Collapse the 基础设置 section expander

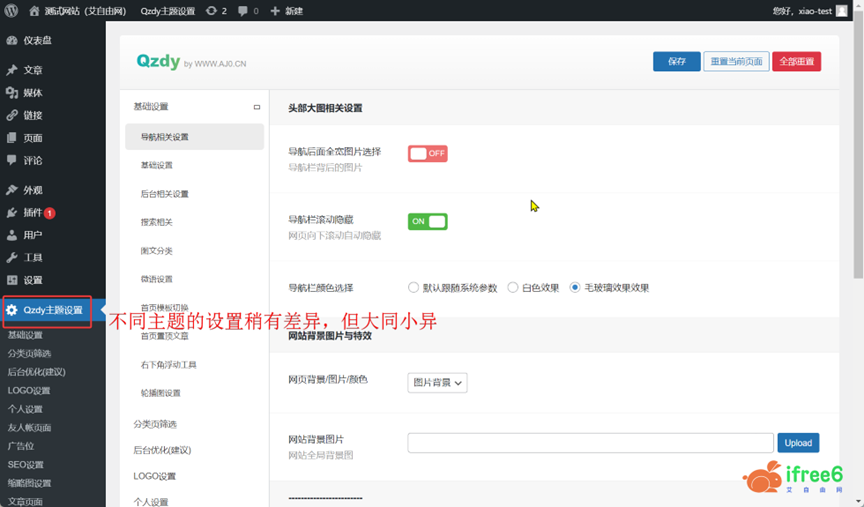click(x=256, y=107)
